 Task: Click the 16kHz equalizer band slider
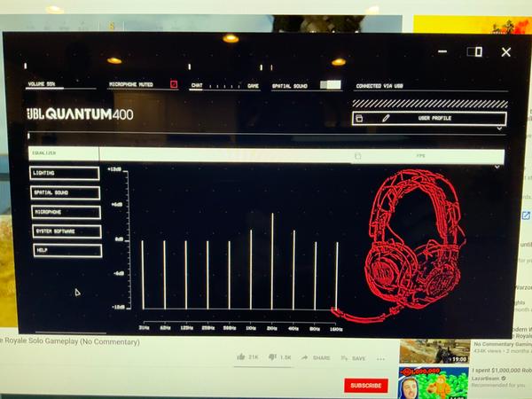(x=337, y=276)
